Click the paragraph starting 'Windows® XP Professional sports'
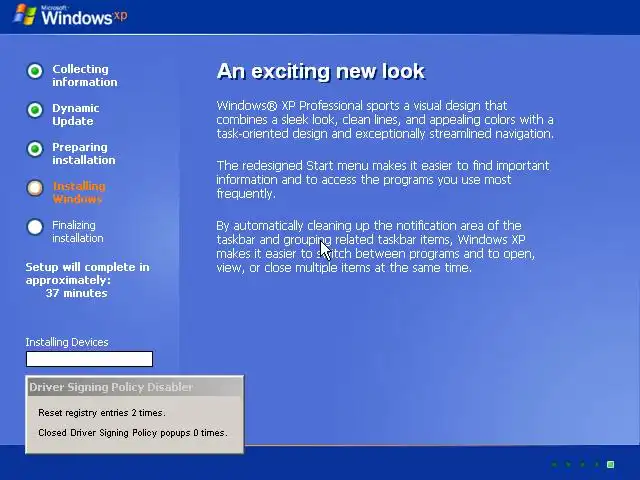 coord(385,120)
